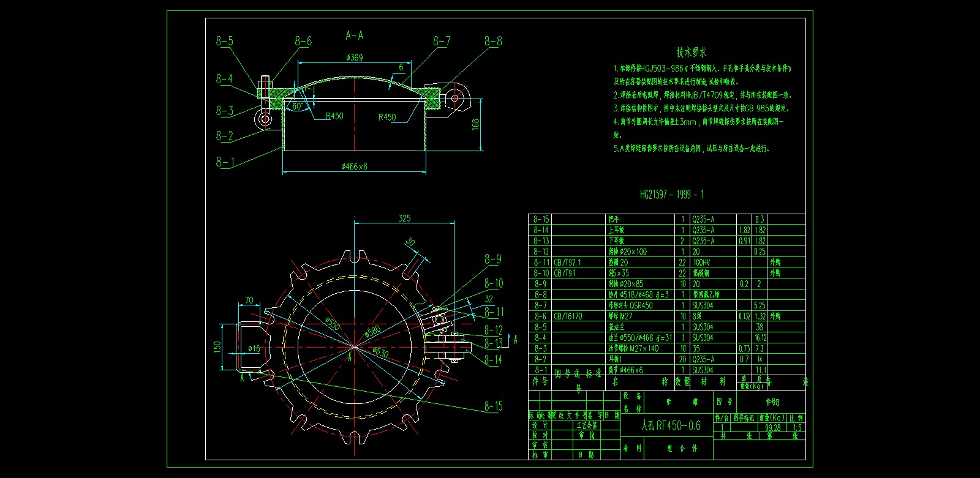
Task: Select the 技术要求 heading text
Action: [x=691, y=52]
